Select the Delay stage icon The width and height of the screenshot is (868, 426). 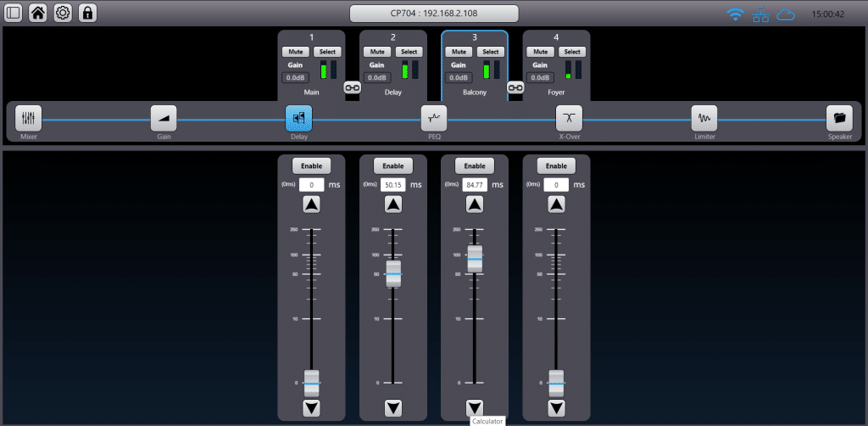click(299, 118)
